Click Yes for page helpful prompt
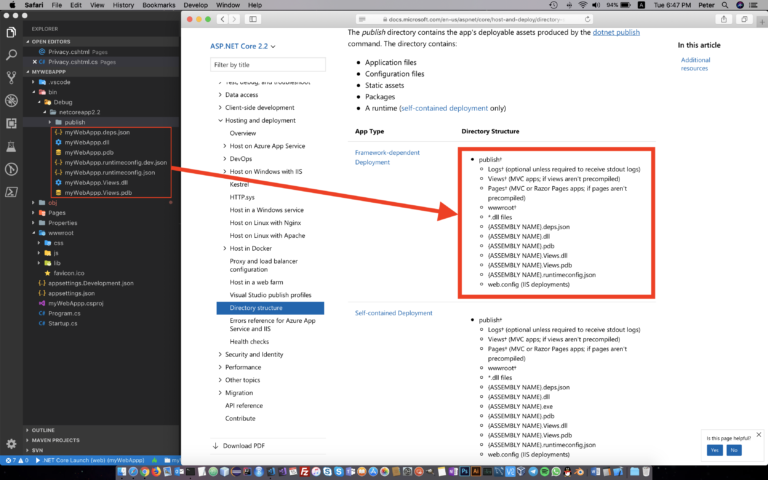This screenshot has width=768, height=480. [x=715, y=450]
